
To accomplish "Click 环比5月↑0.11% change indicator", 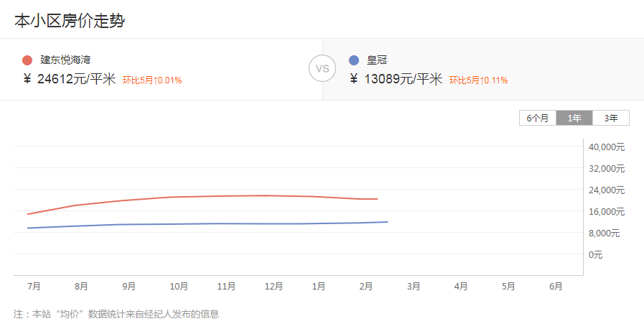I will click(478, 80).
